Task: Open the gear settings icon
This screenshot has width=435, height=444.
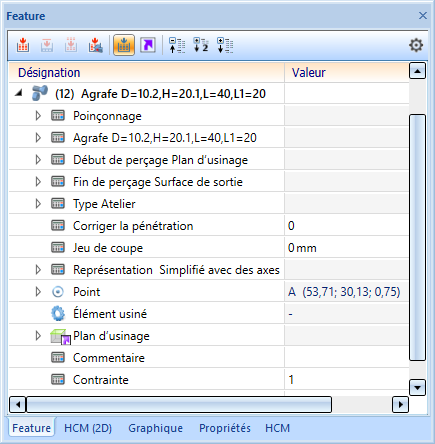Action: point(416,45)
